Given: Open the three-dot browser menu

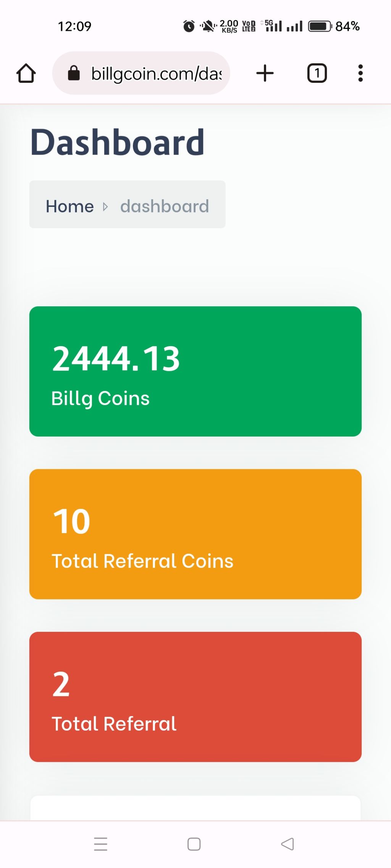Looking at the screenshot, I should pos(360,73).
